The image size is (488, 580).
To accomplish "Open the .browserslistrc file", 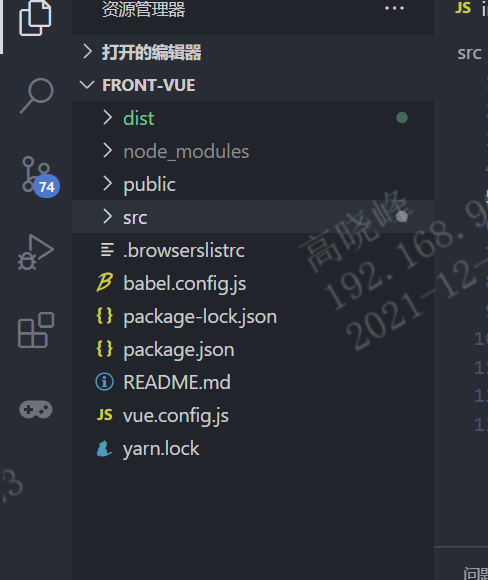I will click(x=253, y=250).
